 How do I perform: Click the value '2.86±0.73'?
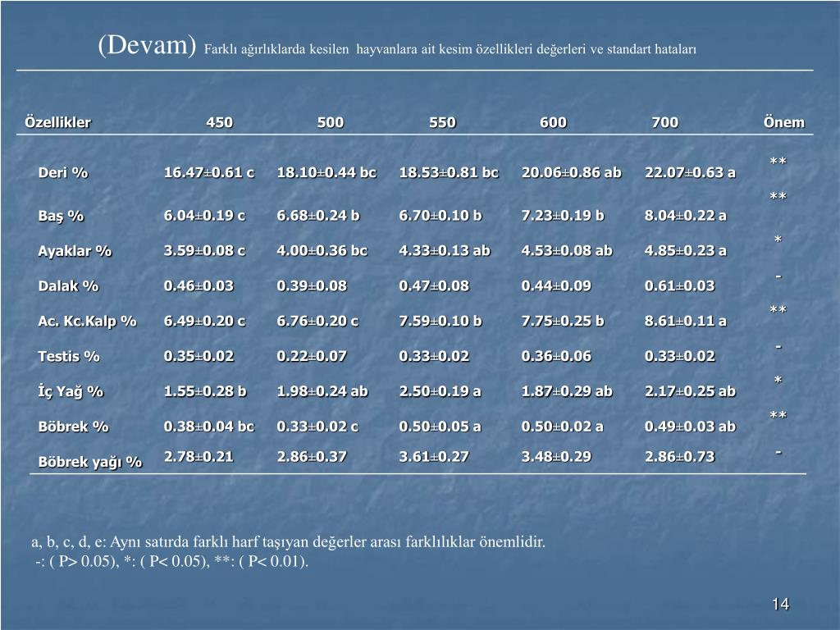(x=680, y=457)
